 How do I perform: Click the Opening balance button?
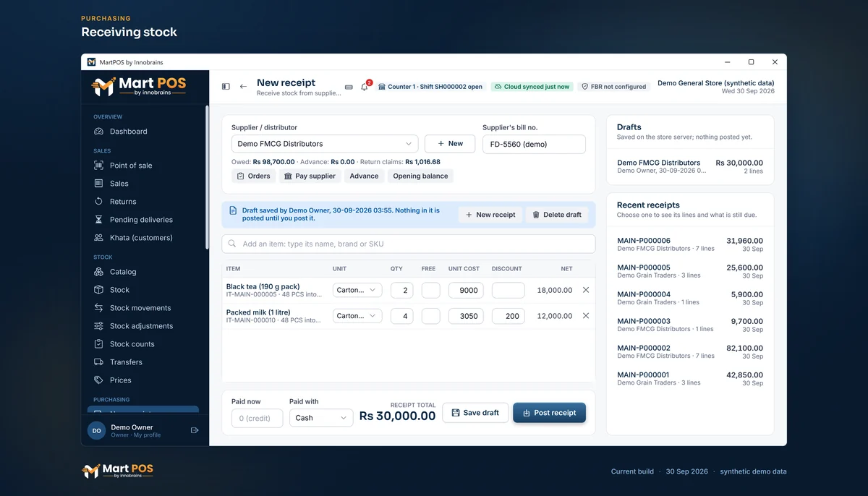click(x=420, y=176)
